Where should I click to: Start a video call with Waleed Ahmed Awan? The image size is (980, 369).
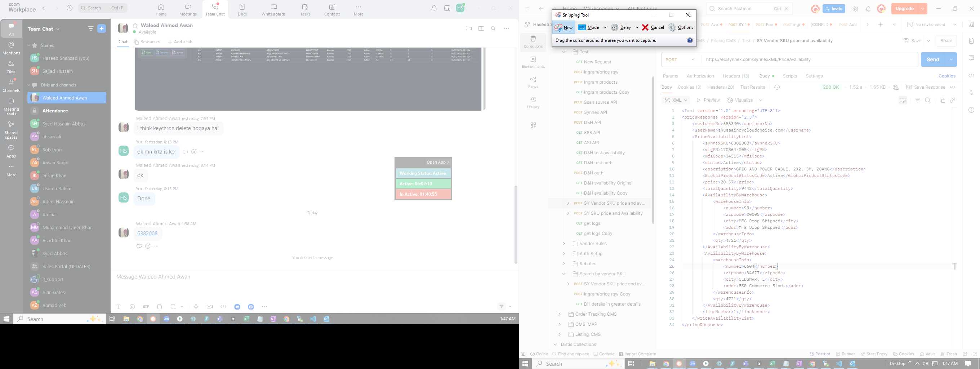coord(469,28)
